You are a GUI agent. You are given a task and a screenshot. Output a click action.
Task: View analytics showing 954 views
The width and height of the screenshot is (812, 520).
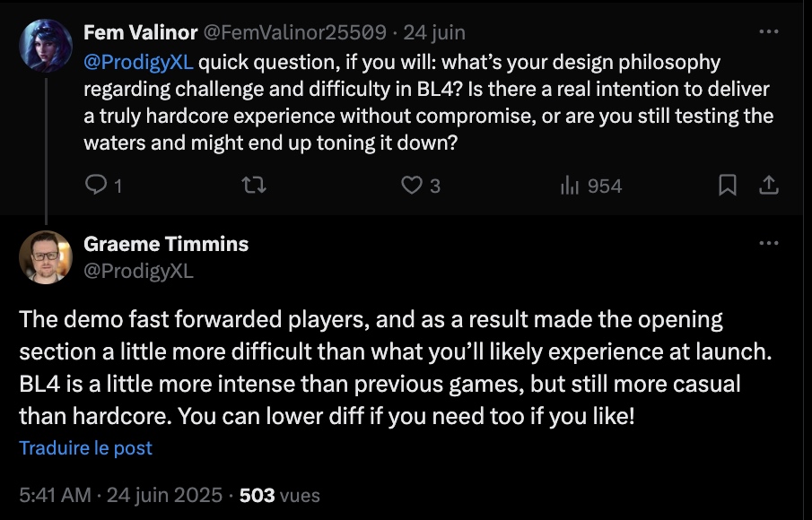(x=591, y=186)
